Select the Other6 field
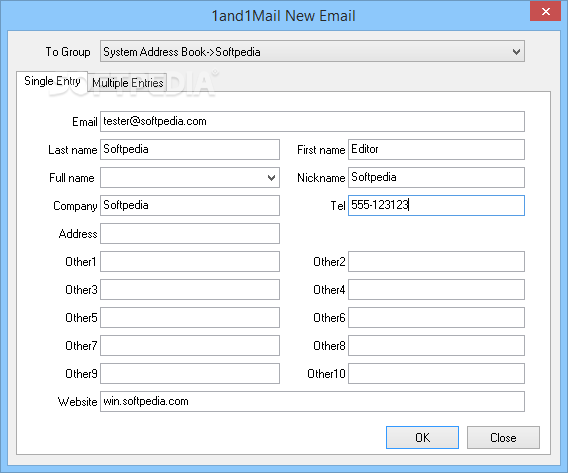 click(x=436, y=318)
